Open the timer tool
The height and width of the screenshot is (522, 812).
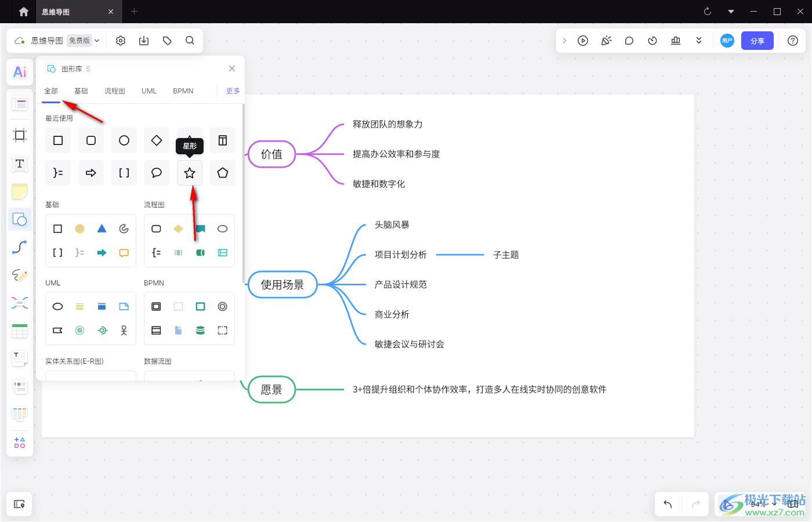[652, 41]
